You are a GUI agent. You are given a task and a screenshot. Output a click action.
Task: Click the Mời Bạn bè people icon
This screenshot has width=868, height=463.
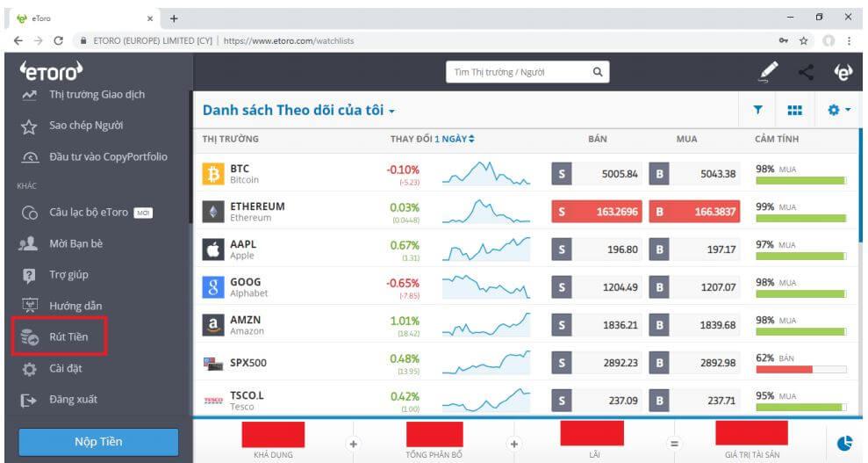coord(28,243)
